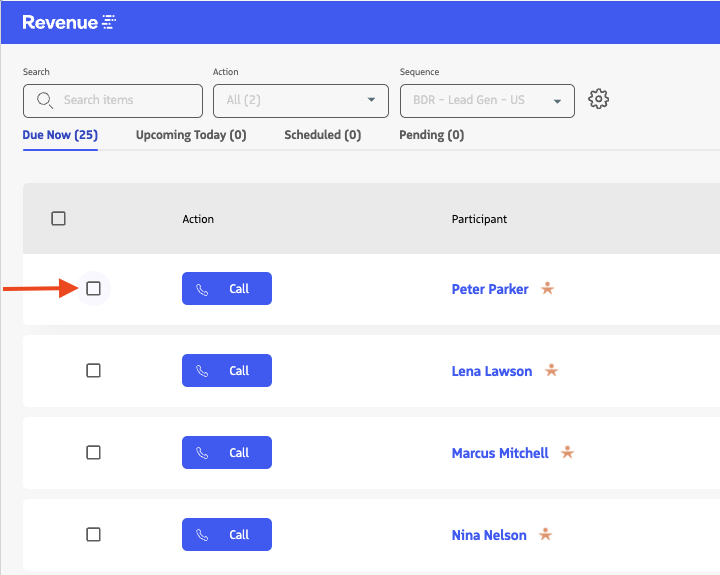Open Lena Lawson participant link
The height and width of the screenshot is (575, 720).
coord(492,371)
